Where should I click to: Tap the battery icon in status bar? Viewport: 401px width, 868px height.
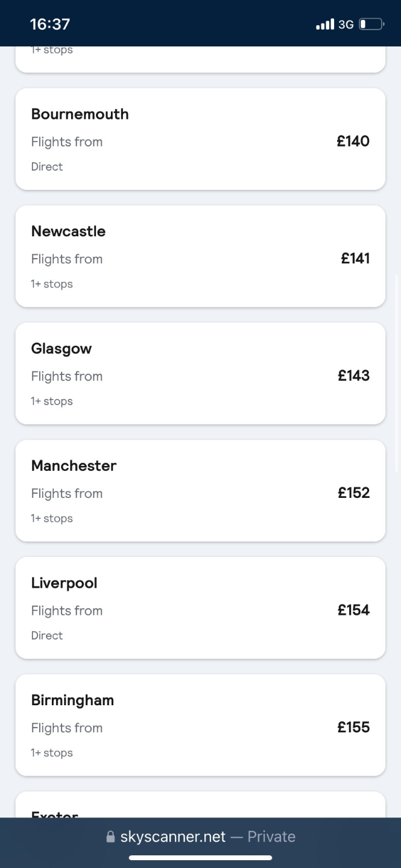[x=371, y=25]
